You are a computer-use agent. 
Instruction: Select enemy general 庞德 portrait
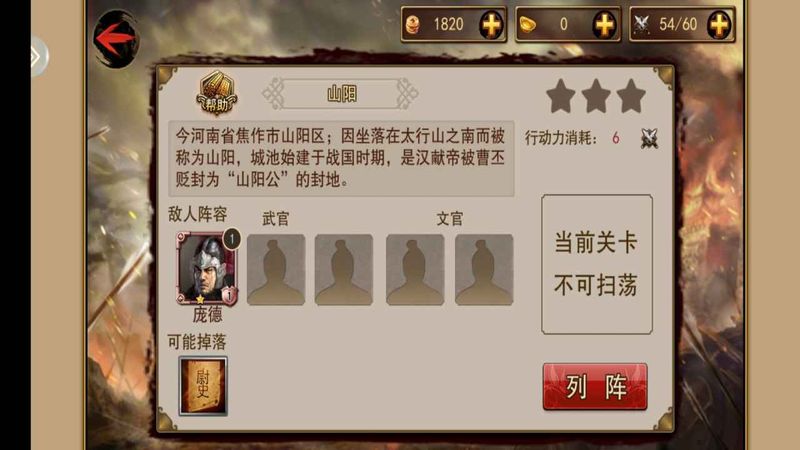pyautogui.click(x=207, y=268)
